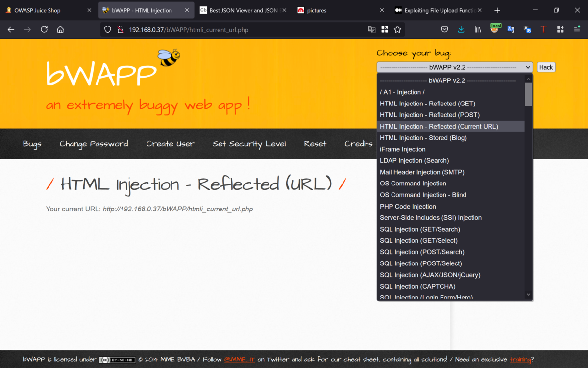
Task: Choose OS Command Injection - Blind
Action: click(451, 195)
